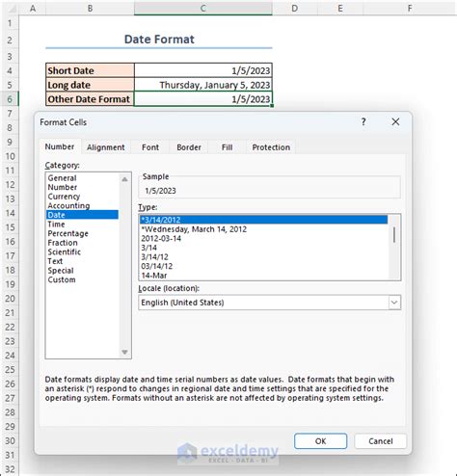The image size is (457, 476).
Task: Select row 6 header
Action: click(x=10, y=99)
